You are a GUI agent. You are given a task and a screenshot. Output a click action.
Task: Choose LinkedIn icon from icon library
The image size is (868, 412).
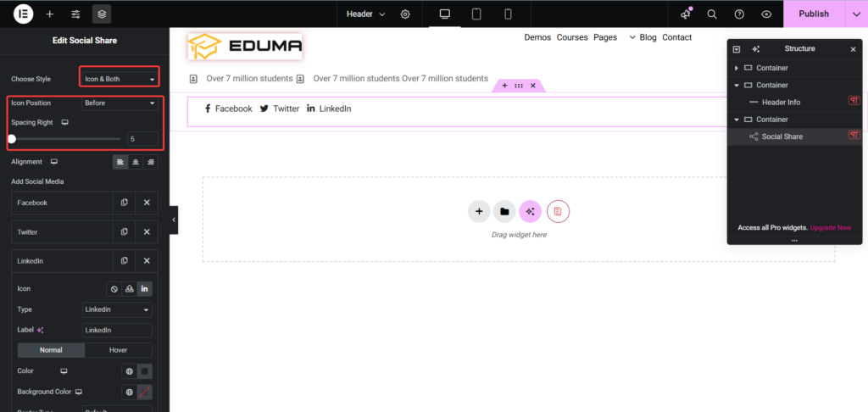click(144, 288)
